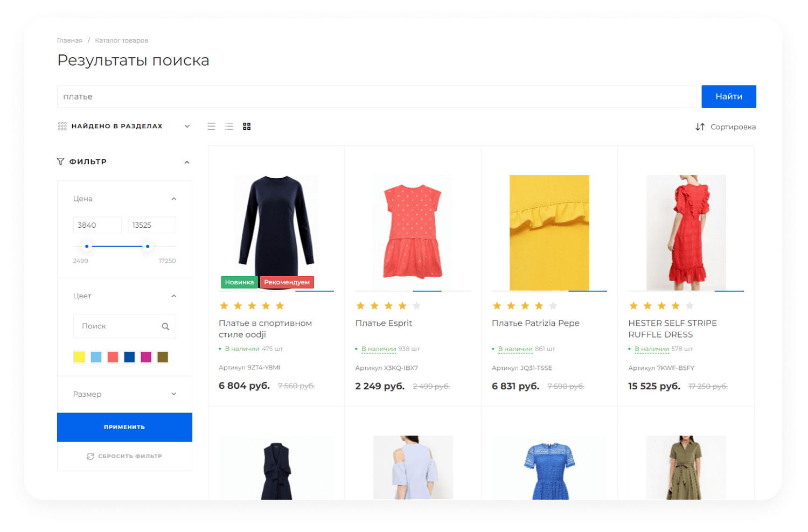Switch to detailed list view icon
This screenshot has width=808, height=532.
click(x=229, y=127)
